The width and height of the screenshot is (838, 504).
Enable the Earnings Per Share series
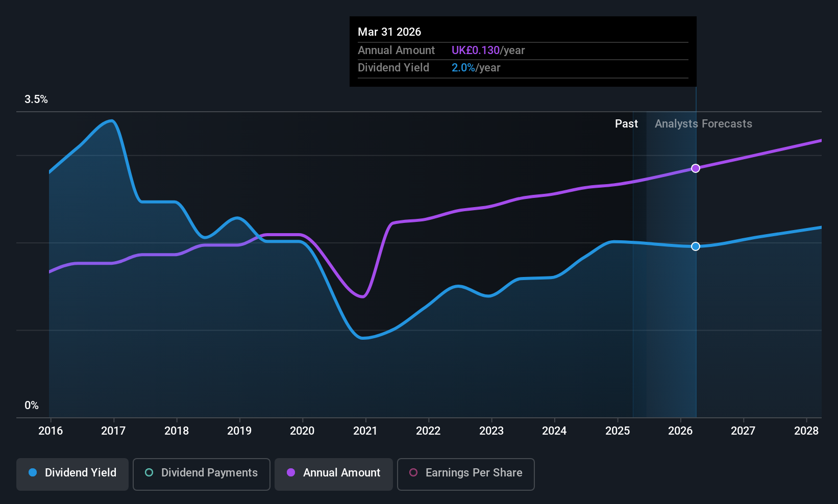(x=465, y=474)
